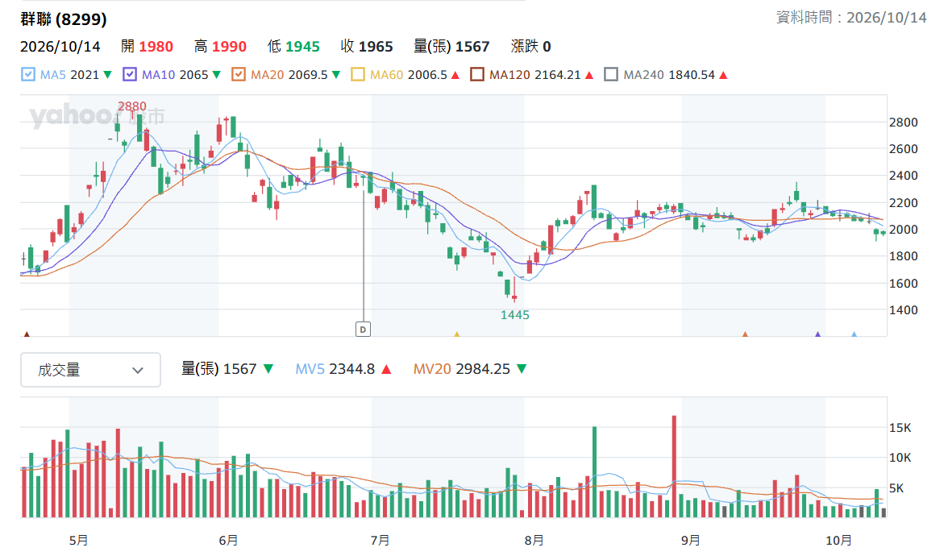This screenshot has height=560, width=944.
Task: Click the 2800 price axis label
Action: pos(904,122)
